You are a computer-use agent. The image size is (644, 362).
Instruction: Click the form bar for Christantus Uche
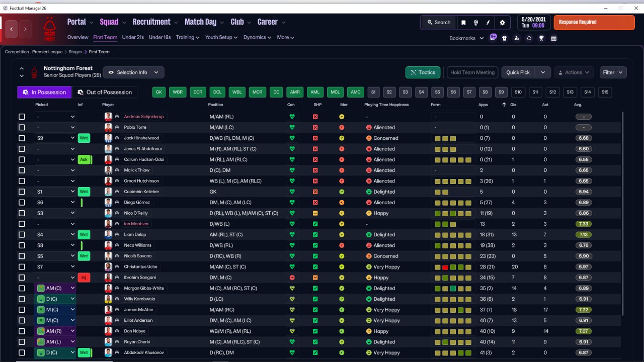pyautogui.click(x=453, y=267)
